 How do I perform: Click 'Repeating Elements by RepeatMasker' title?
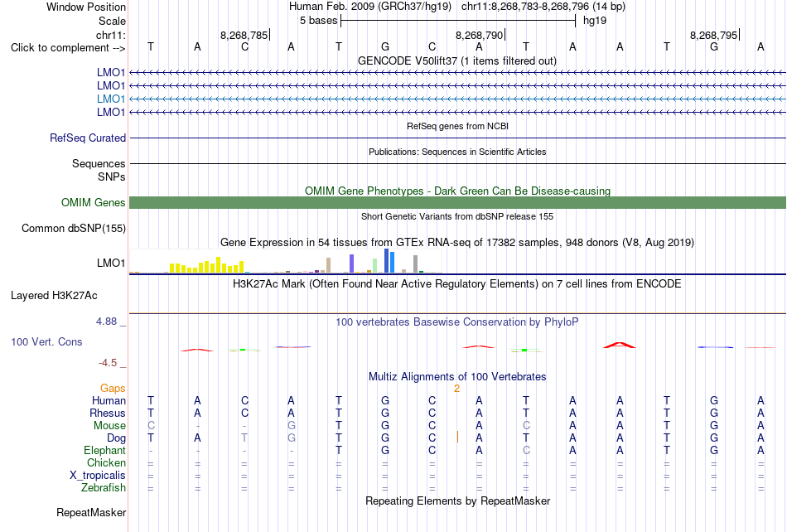(x=457, y=501)
